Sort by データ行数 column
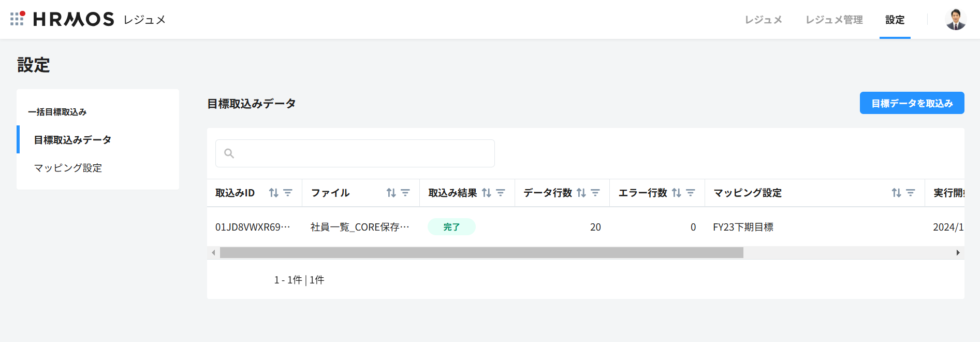The height and width of the screenshot is (342, 980). tap(581, 193)
